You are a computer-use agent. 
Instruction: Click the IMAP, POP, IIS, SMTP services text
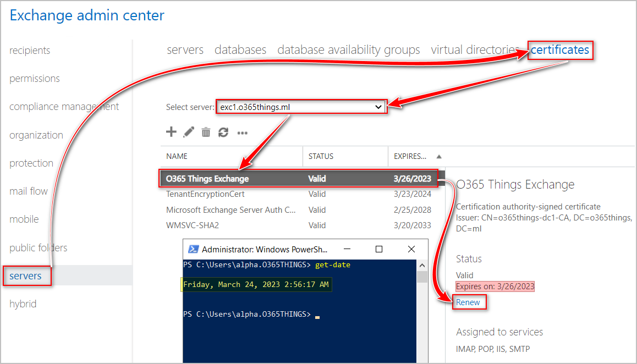click(x=493, y=349)
